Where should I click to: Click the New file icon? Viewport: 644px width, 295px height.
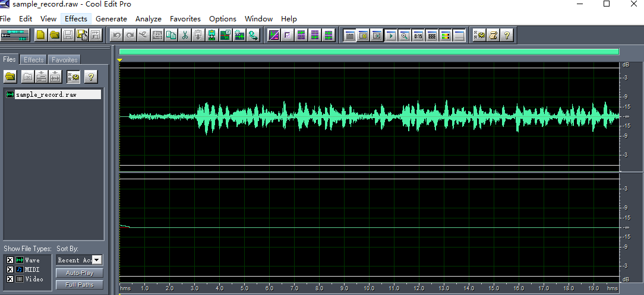point(41,36)
